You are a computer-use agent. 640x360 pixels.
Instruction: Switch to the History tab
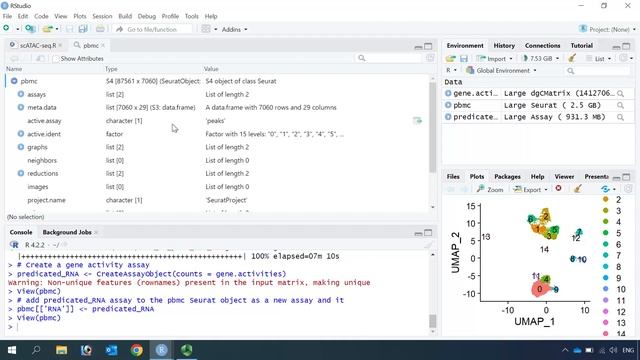[x=504, y=46]
